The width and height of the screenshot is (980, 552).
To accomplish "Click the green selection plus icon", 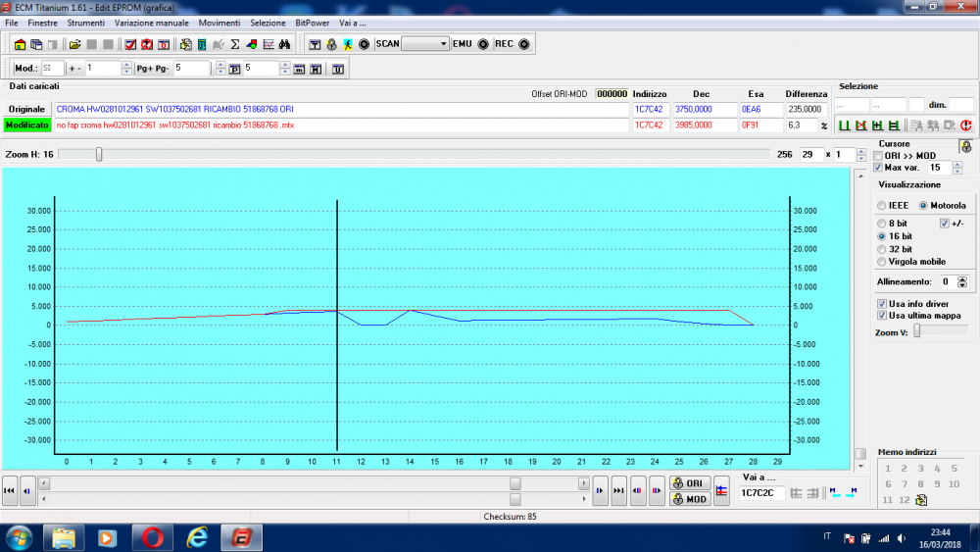I will 877,125.
